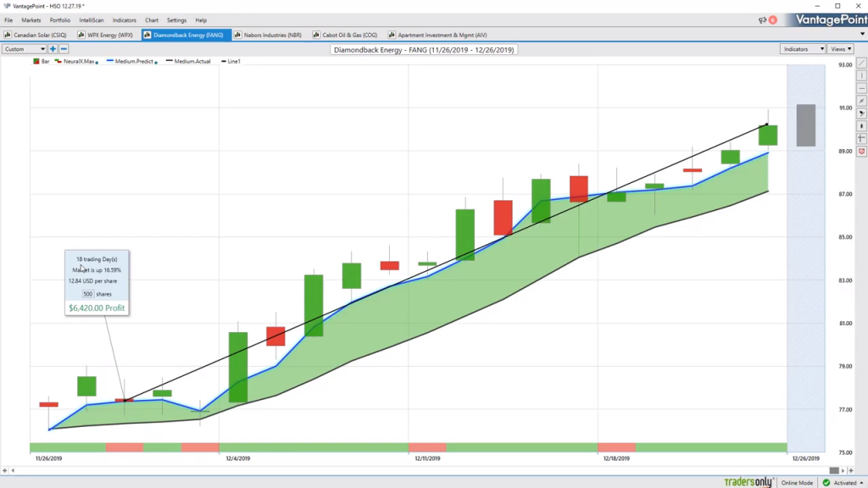Click the tradersonly logo link
This screenshot has height=488, width=868.
click(748, 482)
